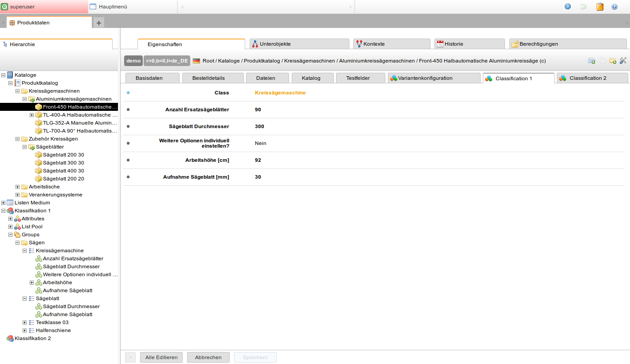Collapse the Sägeblätter folder
This screenshot has height=364, width=630.
25,147
